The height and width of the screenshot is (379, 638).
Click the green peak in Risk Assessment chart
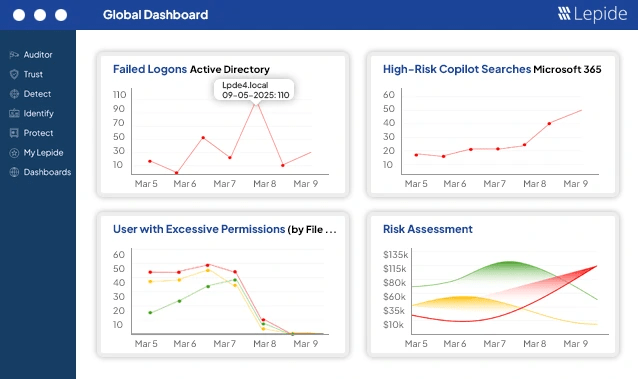509,262
